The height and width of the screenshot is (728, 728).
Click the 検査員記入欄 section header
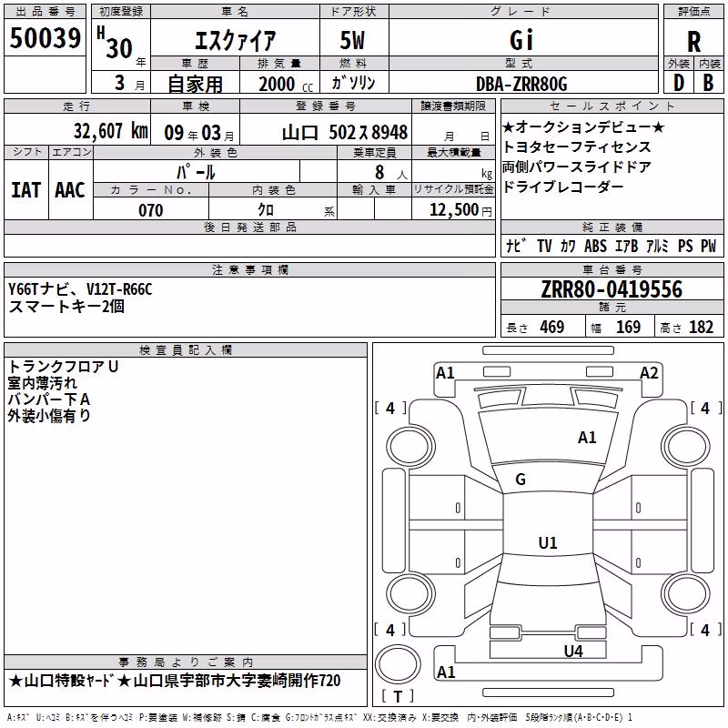[x=186, y=349]
